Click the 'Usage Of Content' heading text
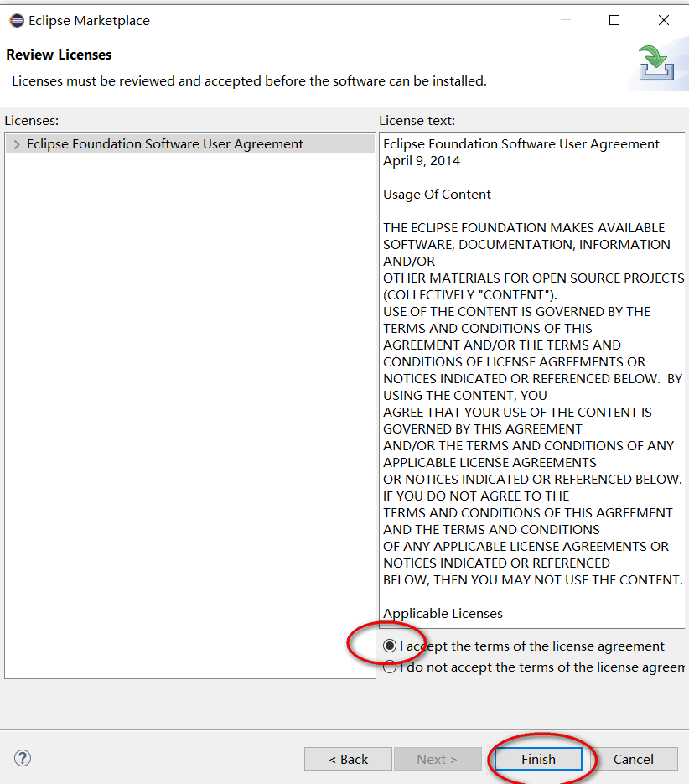The image size is (689, 784). coord(437,194)
